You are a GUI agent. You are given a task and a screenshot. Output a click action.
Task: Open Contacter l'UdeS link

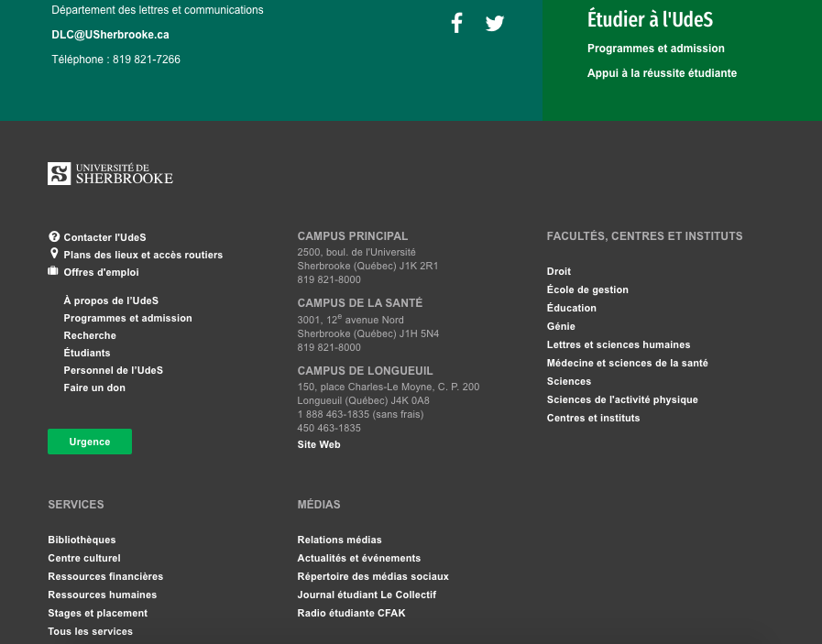[x=104, y=237]
